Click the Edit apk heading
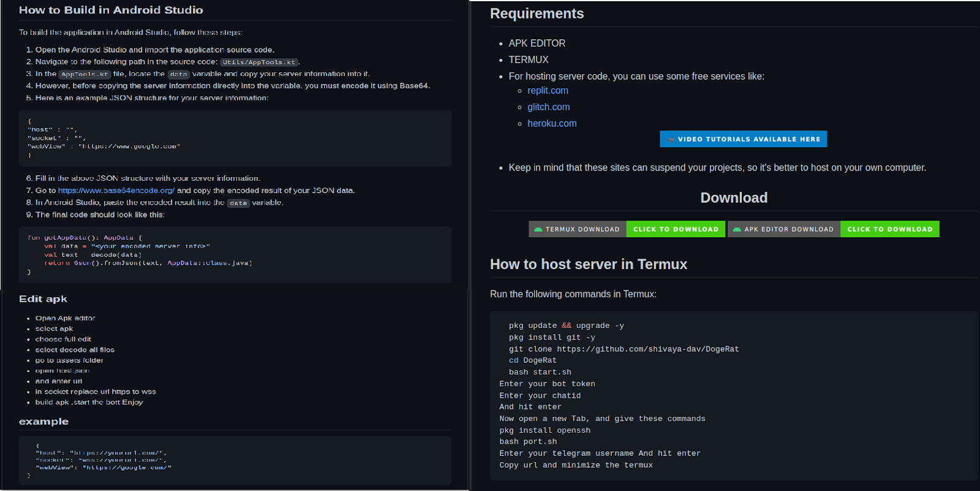980x491 pixels. tap(43, 299)
